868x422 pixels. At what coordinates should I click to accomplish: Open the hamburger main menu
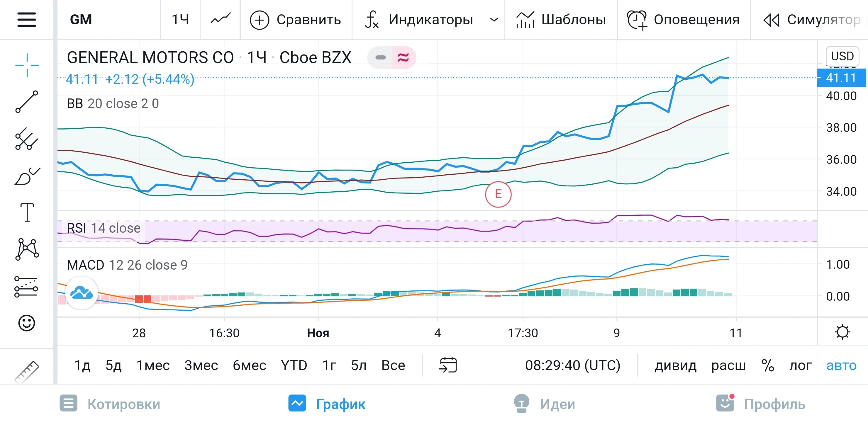click(x=27, y=20)
